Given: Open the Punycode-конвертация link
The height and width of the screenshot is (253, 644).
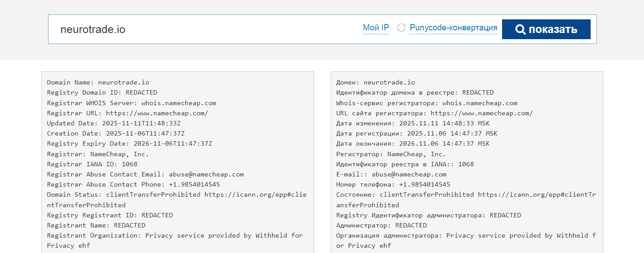Looking at the screenshot, I should pos(454,28).
